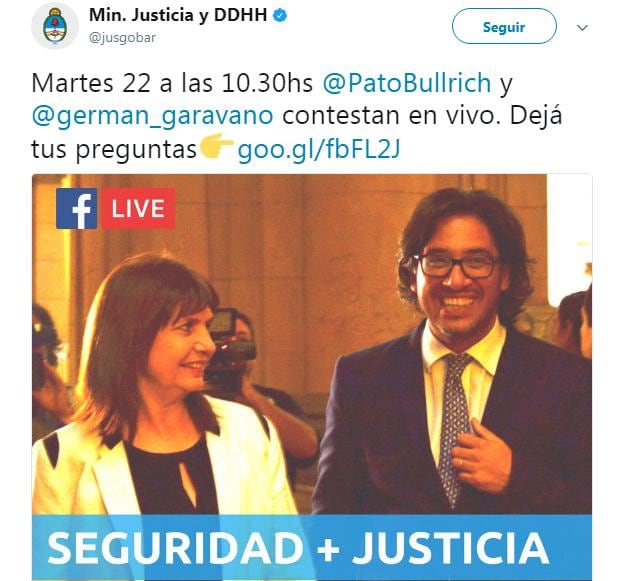The image size is (620, 581).
Task: Expand the tweet options chevron
Action: coord(582,27)
